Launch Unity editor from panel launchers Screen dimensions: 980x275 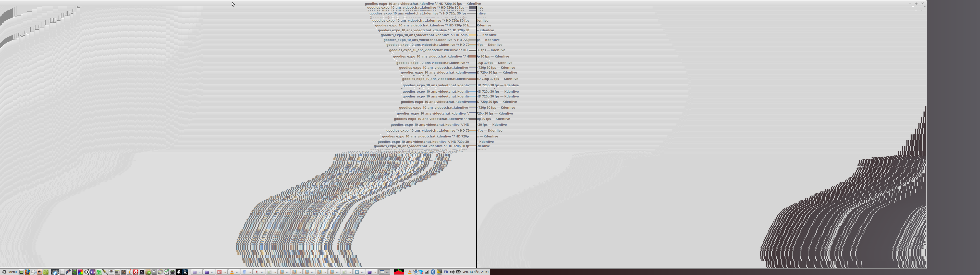point(87,272)
